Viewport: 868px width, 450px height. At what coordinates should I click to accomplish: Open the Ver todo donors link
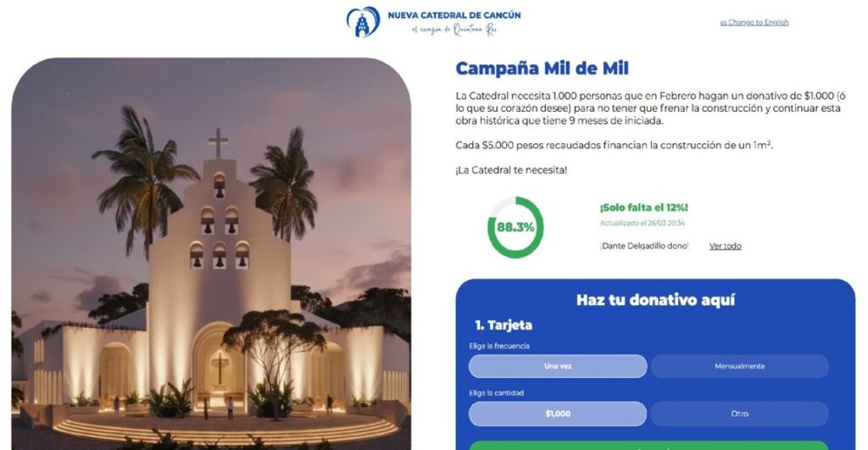click(x=726, y=247)
